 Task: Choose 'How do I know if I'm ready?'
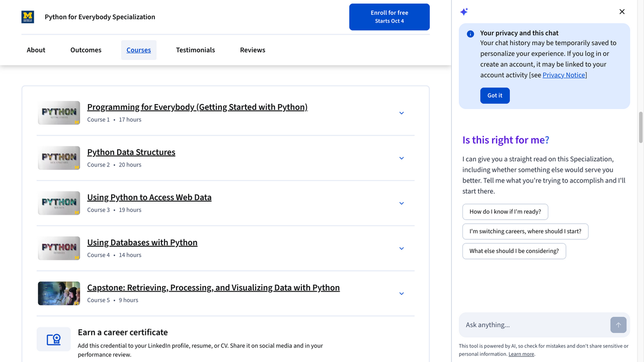pyautogui.click(x=505, y=212)
